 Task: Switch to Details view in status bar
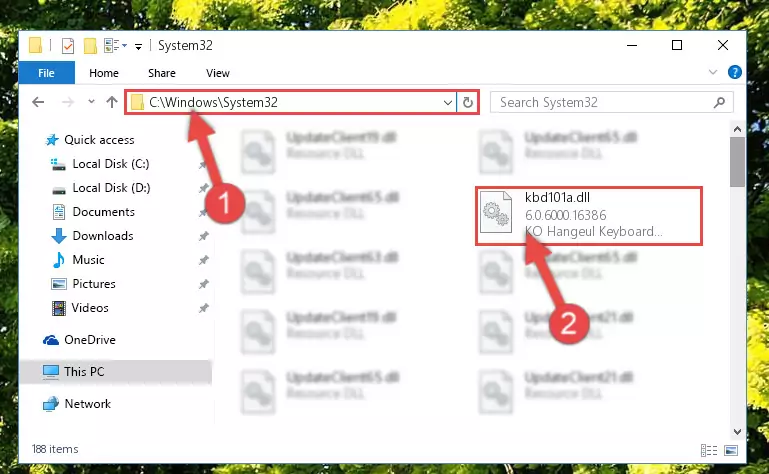[709, 450]
